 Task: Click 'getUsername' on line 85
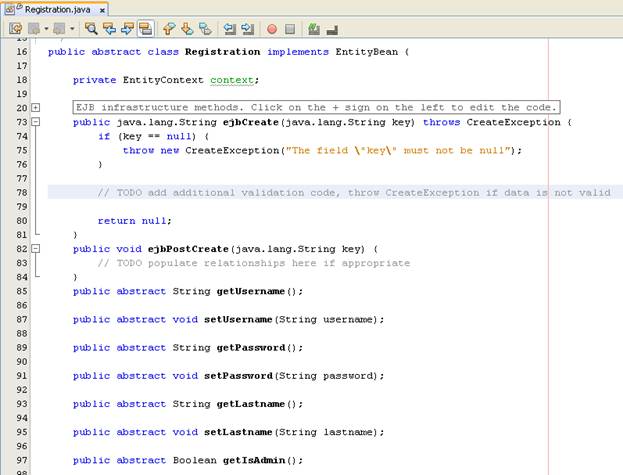(251, 291)
